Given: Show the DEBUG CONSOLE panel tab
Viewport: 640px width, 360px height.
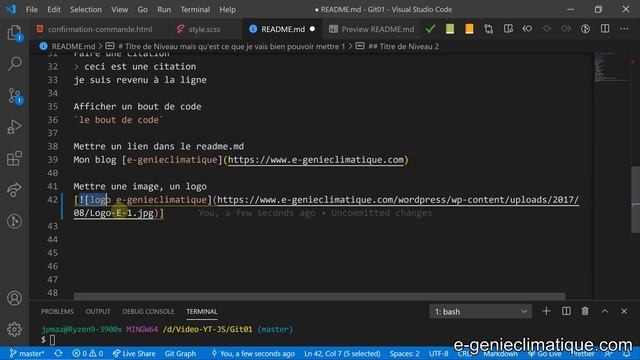Looking at the screenshot, I should click(x=148, y=311).
